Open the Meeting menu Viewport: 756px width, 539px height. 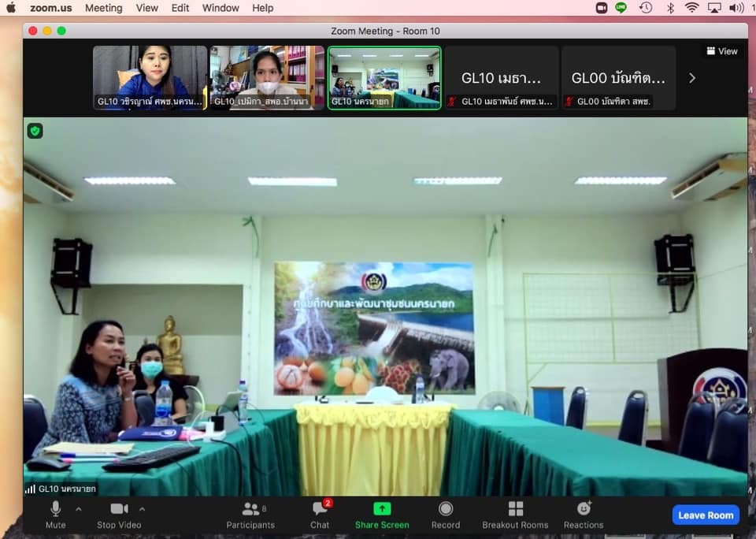(103, 8)
